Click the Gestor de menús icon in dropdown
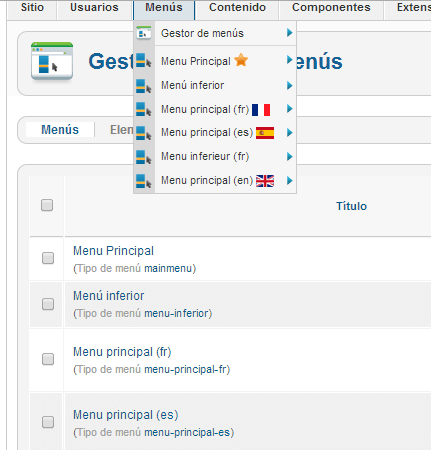The image size is (431, 450). [144, 33]
